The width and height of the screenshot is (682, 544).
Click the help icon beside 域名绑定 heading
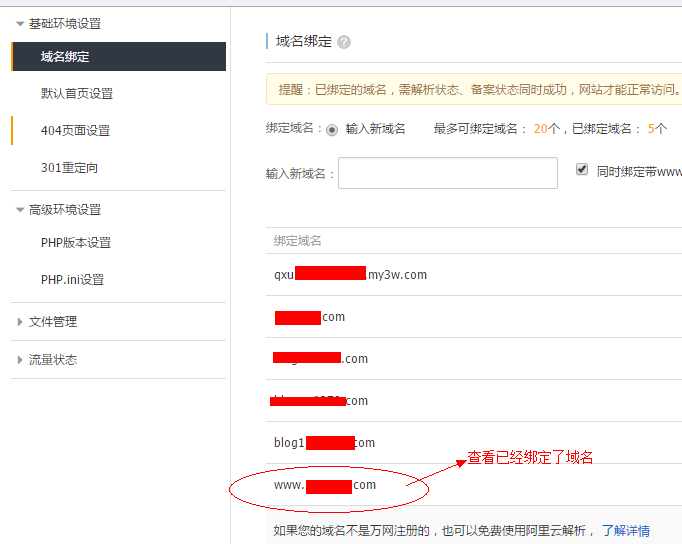[344, 42]
